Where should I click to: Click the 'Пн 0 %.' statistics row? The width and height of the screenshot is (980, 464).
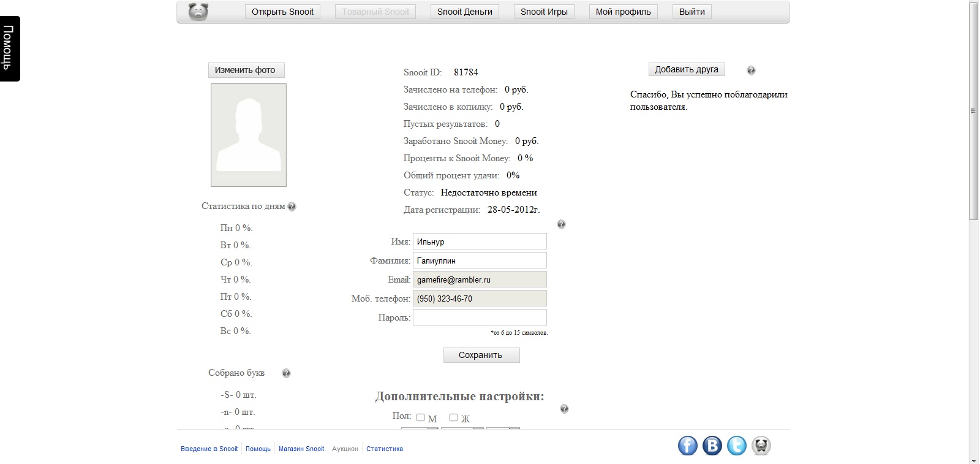pyautogui.click(x=236, y=228)
